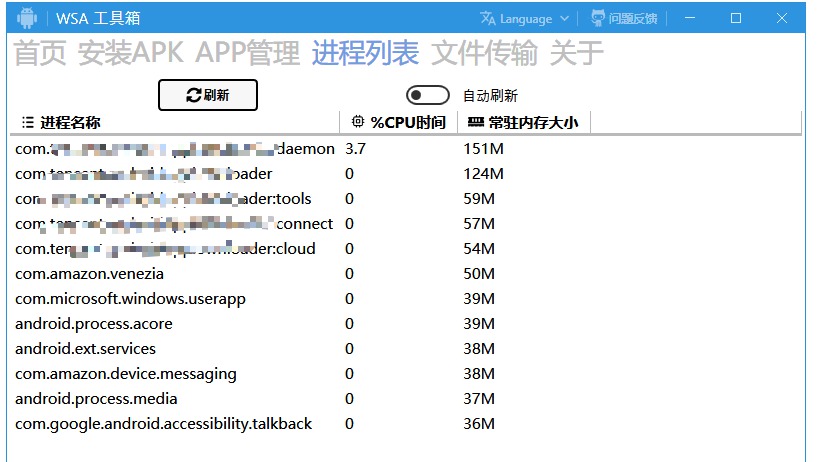Open the 问题反馈 feedback link
This screenshot has height=462, width=817.
coord(624,19)
